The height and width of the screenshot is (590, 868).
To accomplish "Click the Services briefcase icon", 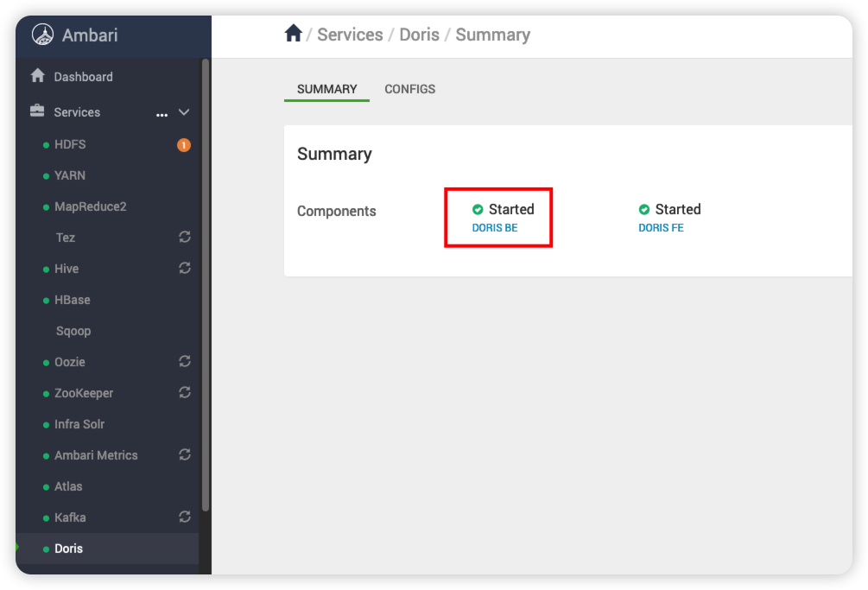I will pos(37,111).
